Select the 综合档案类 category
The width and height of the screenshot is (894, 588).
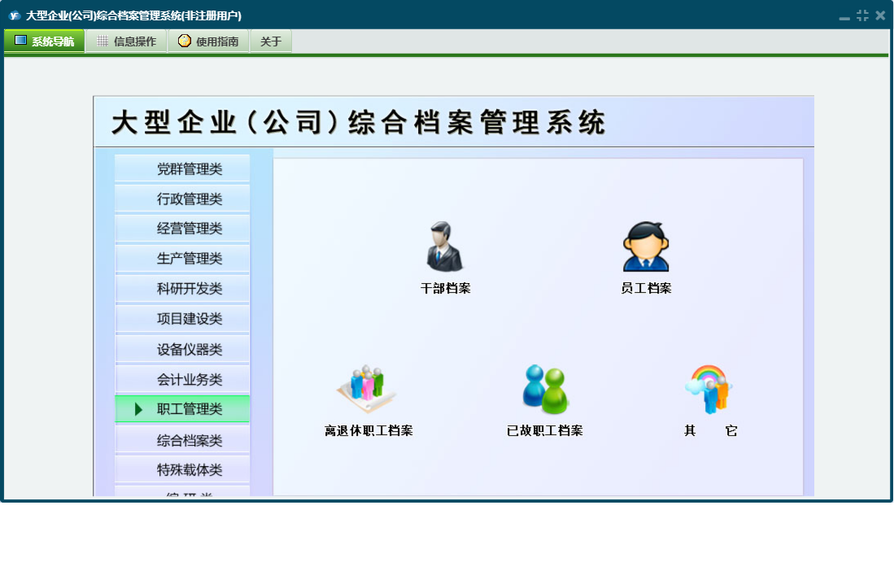182,441
